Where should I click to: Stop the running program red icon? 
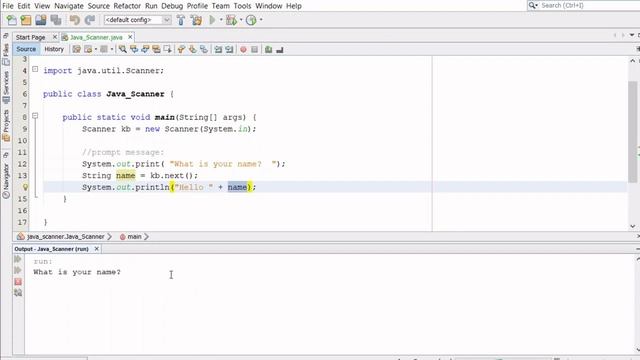point(18,282)
